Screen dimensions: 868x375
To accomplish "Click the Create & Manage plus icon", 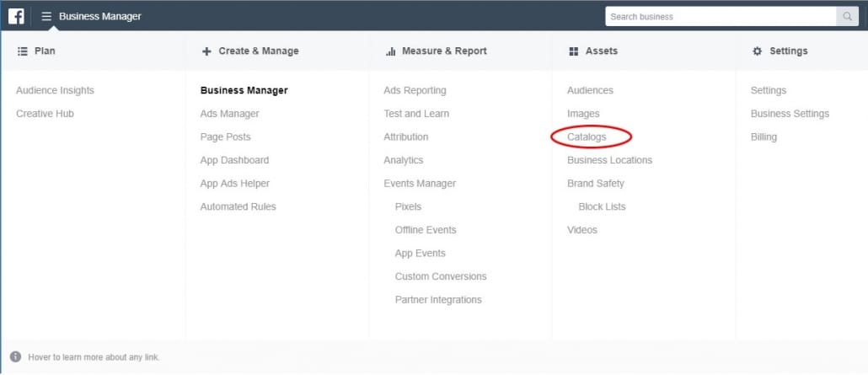I will tap(206, 51).
